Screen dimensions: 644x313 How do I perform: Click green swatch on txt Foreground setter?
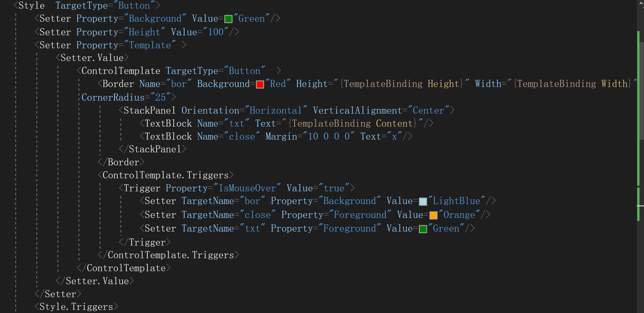pos(423,229)
